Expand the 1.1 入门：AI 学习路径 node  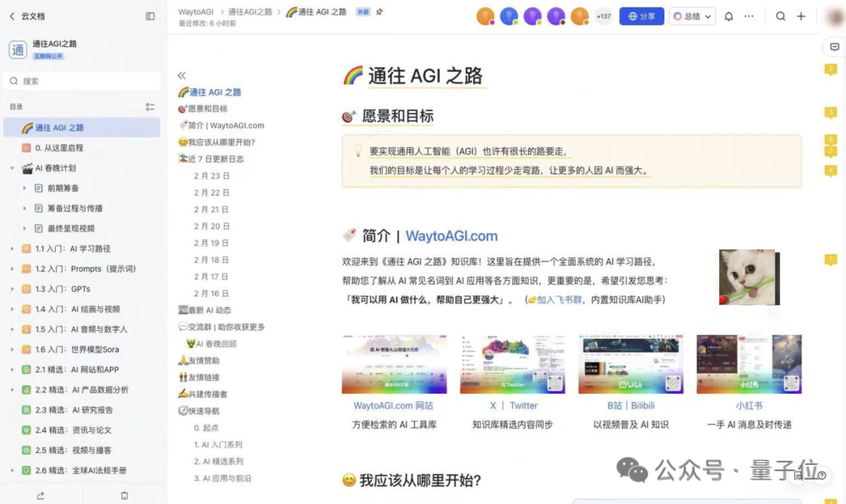pos(13,249)
